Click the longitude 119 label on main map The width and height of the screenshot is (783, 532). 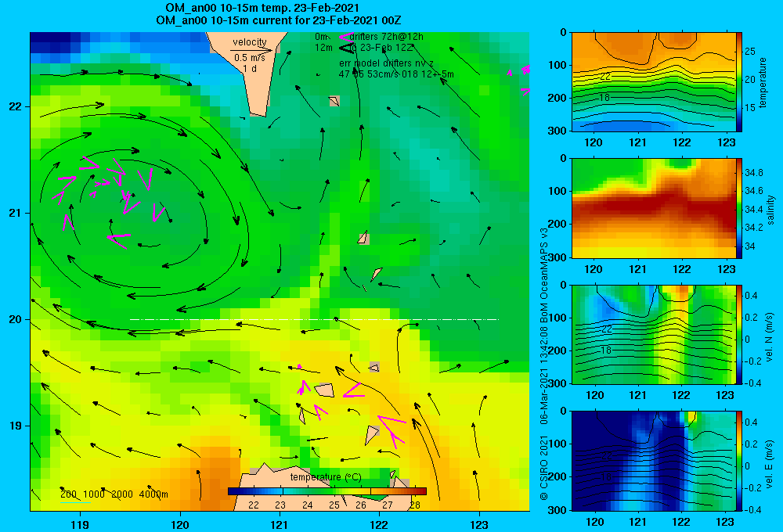[x=80, y=525]
